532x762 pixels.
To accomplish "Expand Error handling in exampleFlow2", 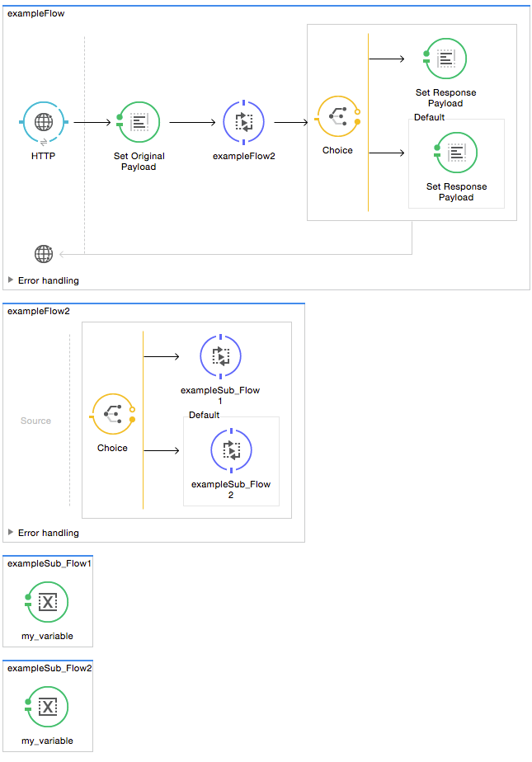I will [11, 533].
